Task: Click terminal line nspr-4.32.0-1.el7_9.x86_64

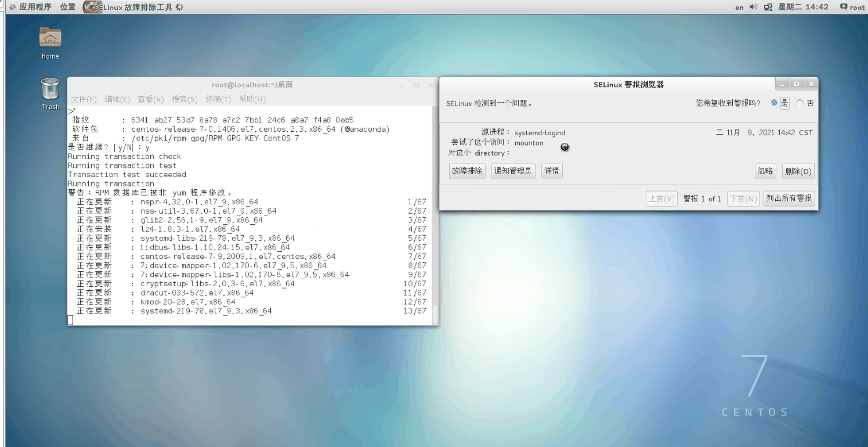Action: click(x=199, y=202)
